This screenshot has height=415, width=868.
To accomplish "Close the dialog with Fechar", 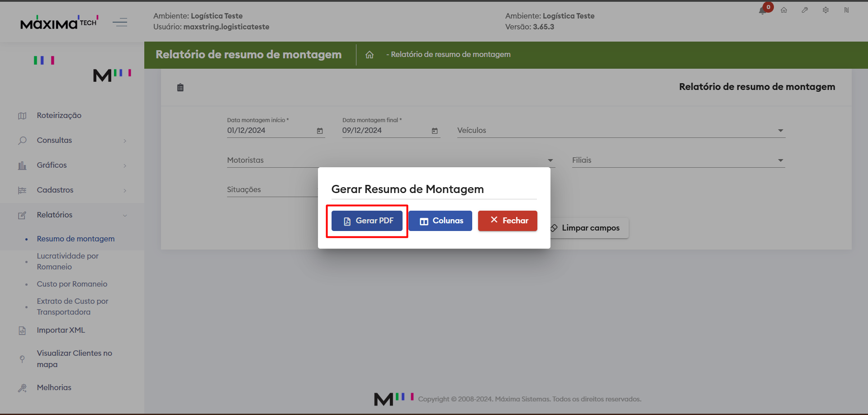I will 508,221.
